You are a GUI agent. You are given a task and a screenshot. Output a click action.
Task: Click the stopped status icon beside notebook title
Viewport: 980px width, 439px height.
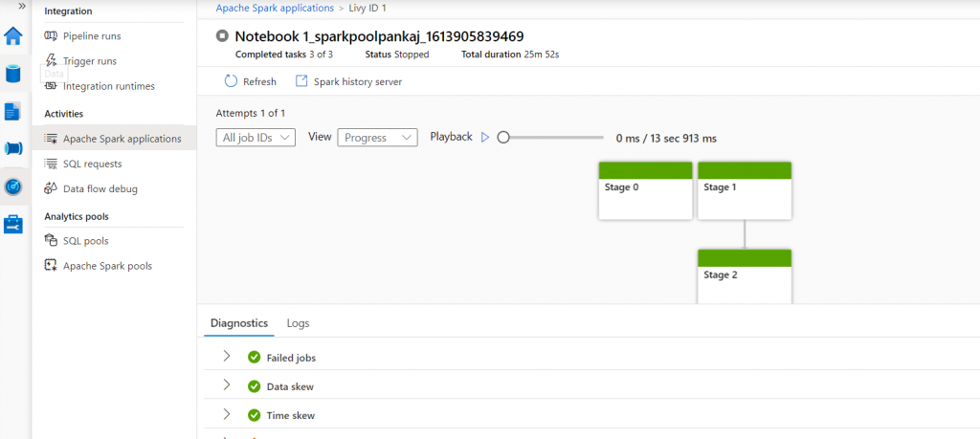coord(221,35)
